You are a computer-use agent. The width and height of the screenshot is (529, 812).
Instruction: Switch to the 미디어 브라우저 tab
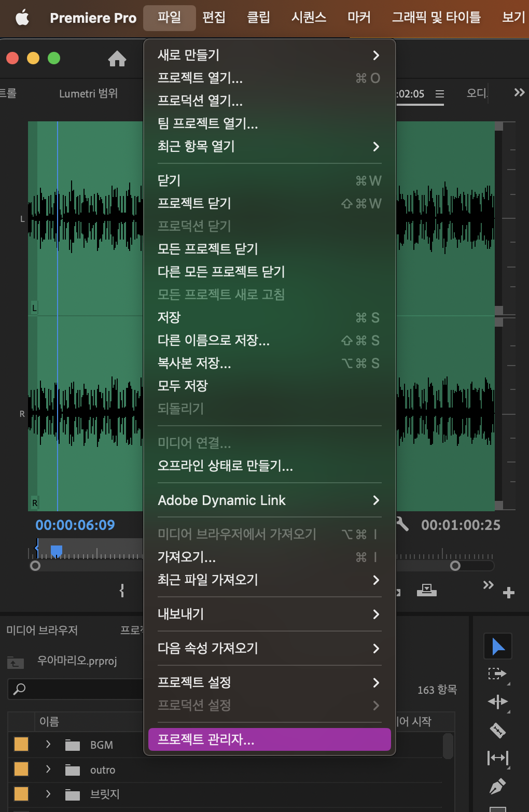42,630
